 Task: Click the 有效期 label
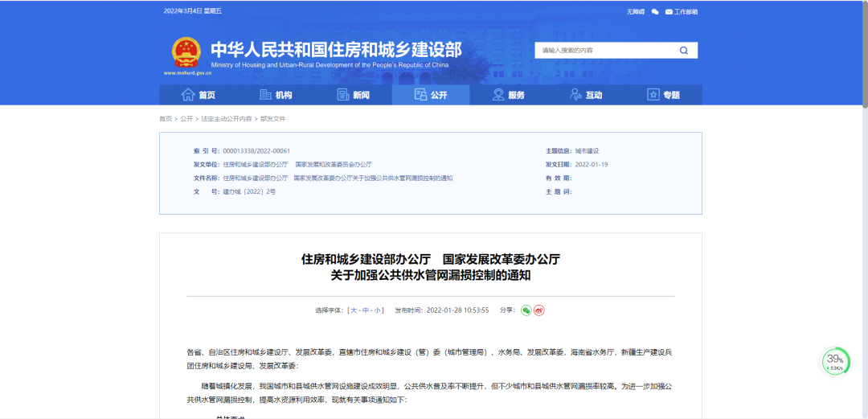559,179
